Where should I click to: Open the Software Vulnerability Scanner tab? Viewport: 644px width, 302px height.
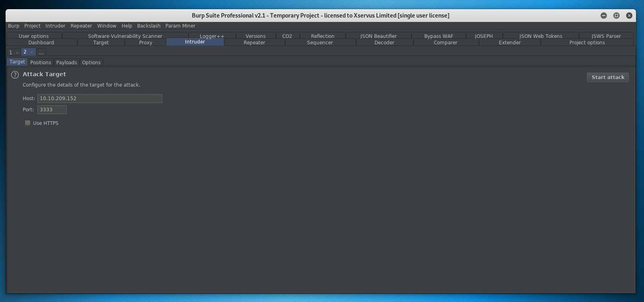tap(125, 36)
